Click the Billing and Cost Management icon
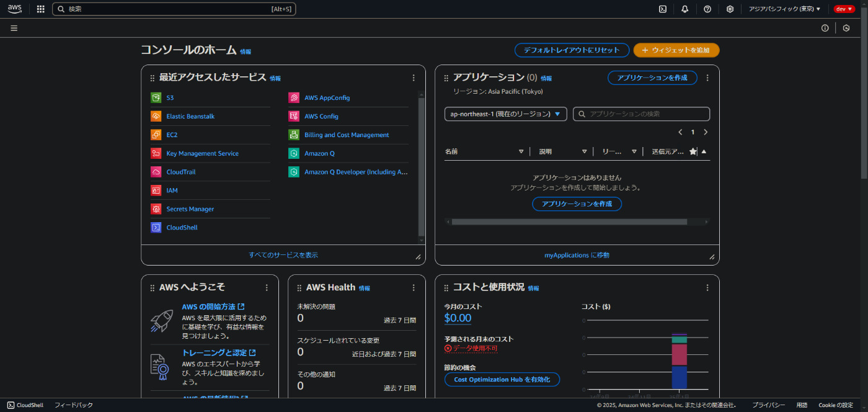The height and width of the screenshot is (412, 868). click(294, 135)
